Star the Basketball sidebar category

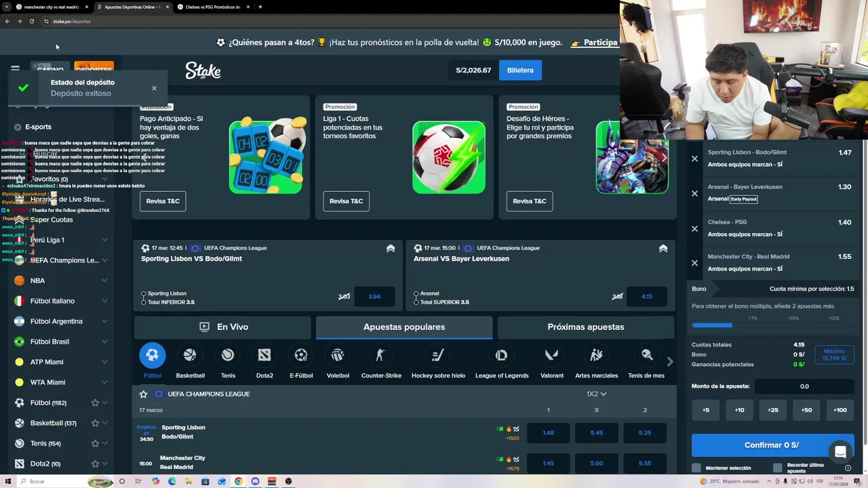[95, 423]
